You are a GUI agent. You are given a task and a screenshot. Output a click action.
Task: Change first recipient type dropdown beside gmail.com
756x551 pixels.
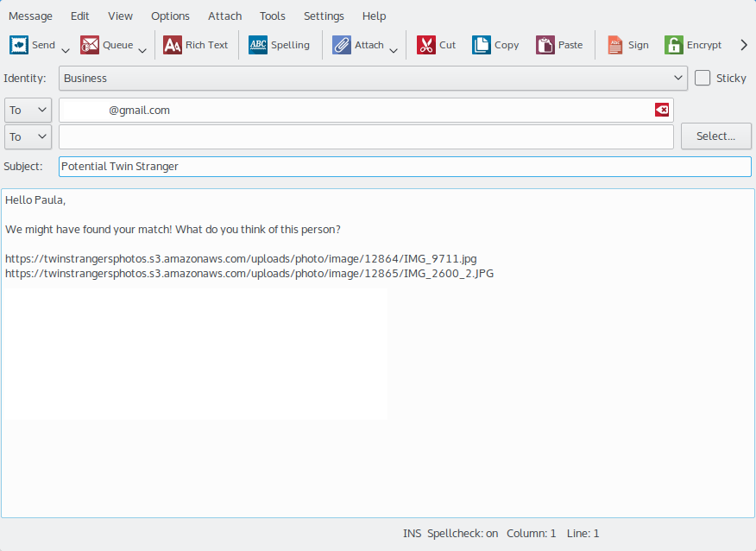click(28, 110)
